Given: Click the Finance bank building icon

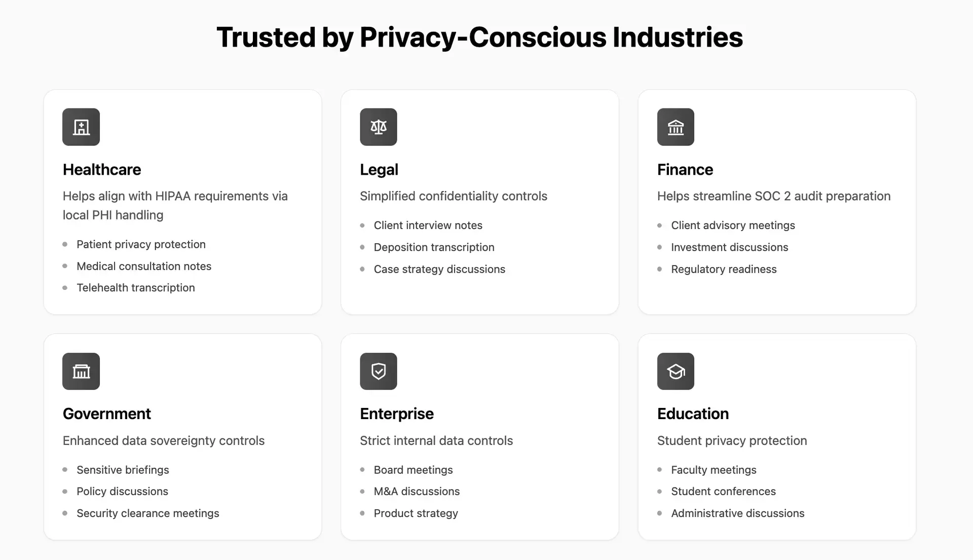Looking at the screenshot, I should point(676,127).
